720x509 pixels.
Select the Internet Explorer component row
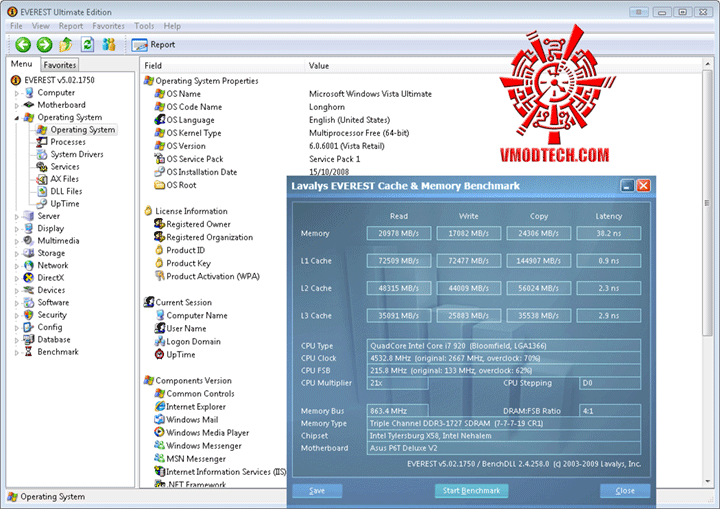coord(196,407)
